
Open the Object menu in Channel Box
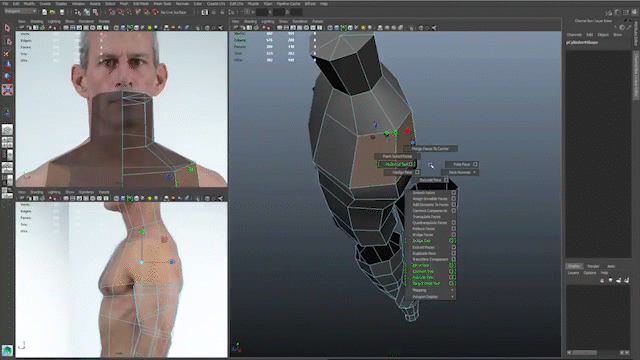pyautogui.click(x=603, y=35)
